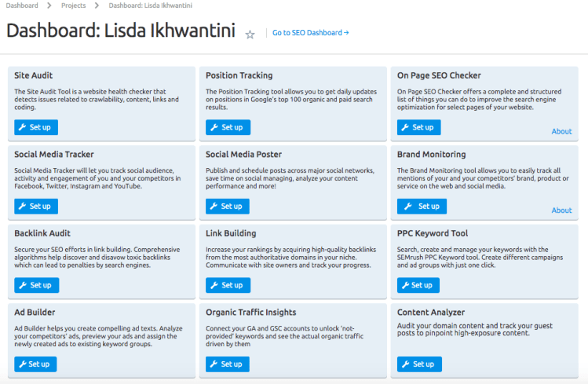This screenshot has height=384, width=588.
Task: Set up the PPC Keyword Tool
Action: [418, 285]
